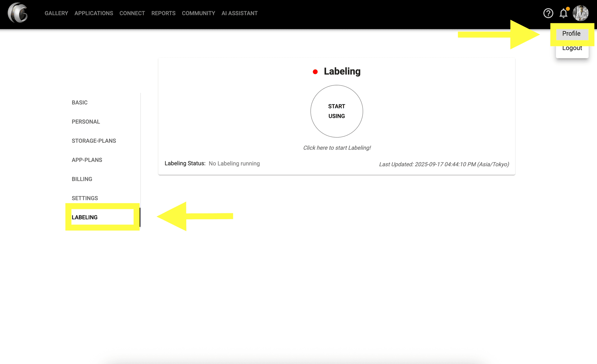597x364 pixels.
Task: Switch to the Basic profile tab
Action: (80, 103)
